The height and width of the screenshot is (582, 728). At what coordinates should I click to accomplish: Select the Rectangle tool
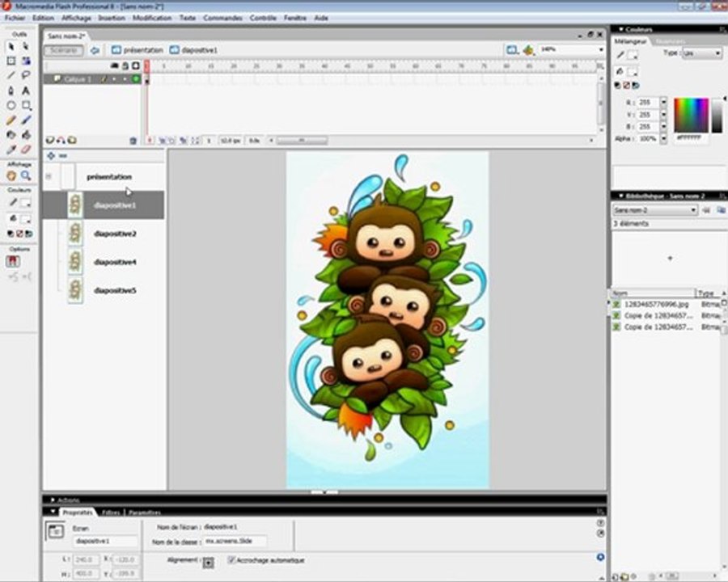[26, 105]
